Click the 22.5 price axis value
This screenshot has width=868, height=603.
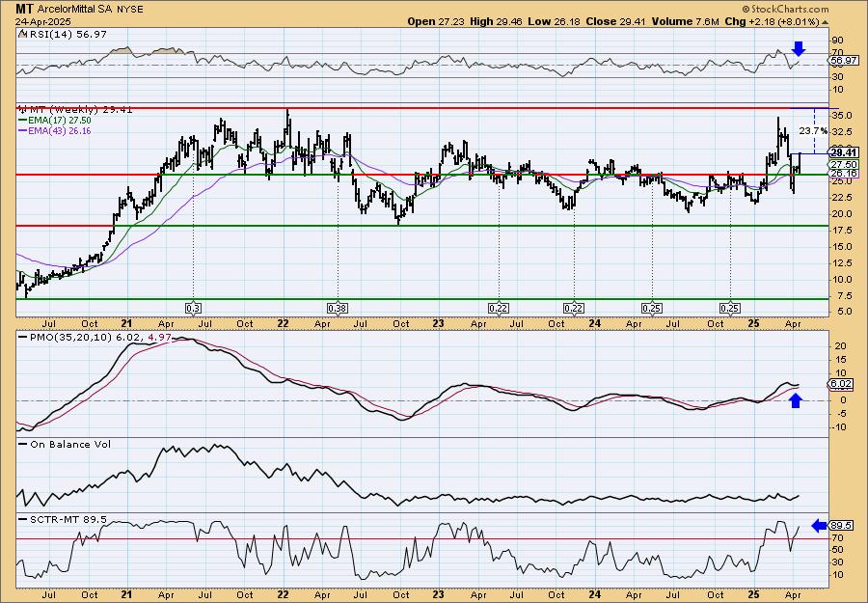pos(840,198)
